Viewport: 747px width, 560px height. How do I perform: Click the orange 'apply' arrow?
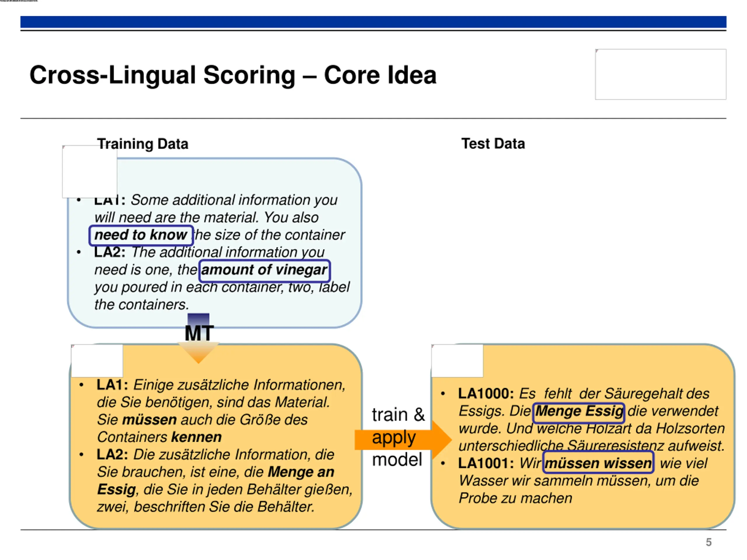[403, 439]
